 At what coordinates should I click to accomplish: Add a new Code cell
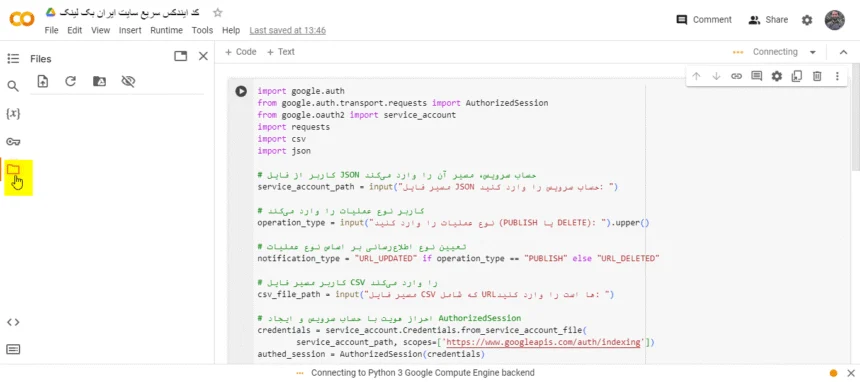pyautogui.click(x=240, y=52)
